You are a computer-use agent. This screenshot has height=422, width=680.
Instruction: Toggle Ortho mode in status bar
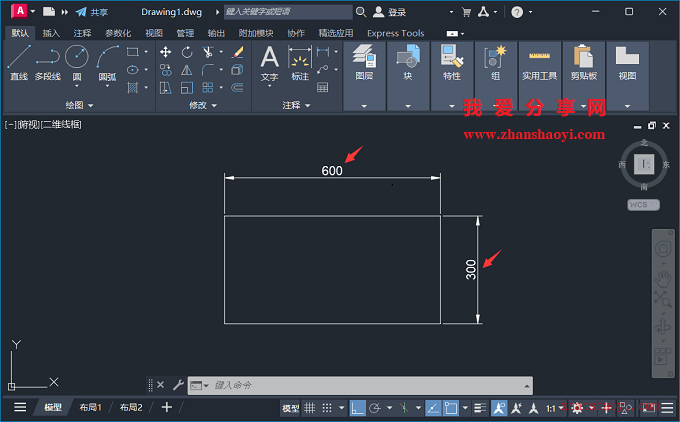357,408
